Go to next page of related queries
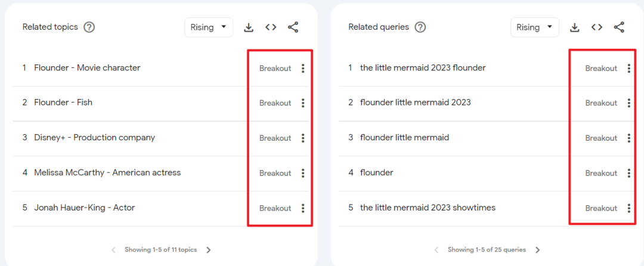This screenshot has height=266, width=644. tap(538, 250)
